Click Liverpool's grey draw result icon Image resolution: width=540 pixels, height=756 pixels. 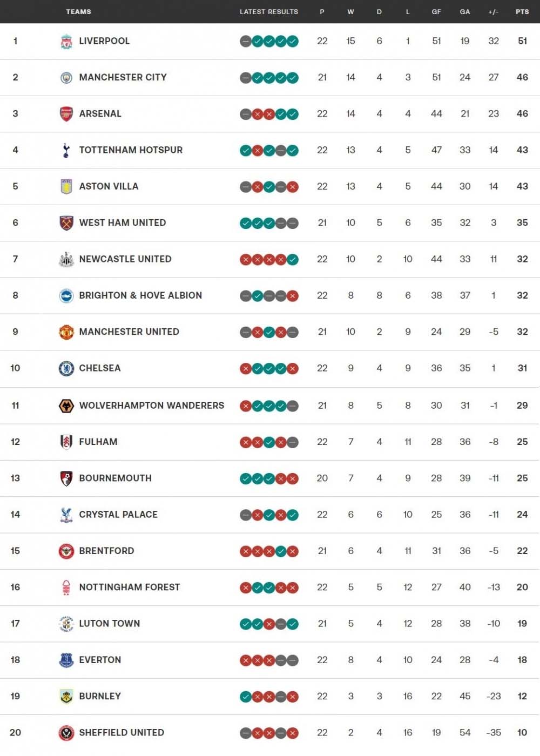coord(246,42)
